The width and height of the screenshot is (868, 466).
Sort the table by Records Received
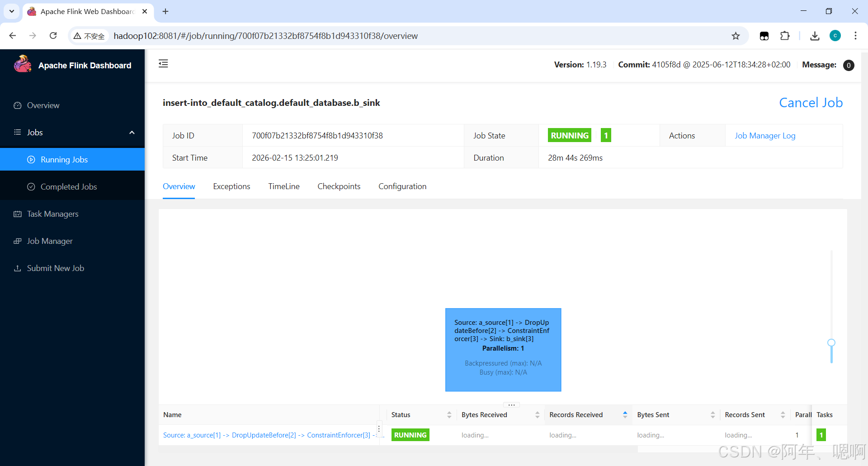pyautogui.click(x=625, y=415)
